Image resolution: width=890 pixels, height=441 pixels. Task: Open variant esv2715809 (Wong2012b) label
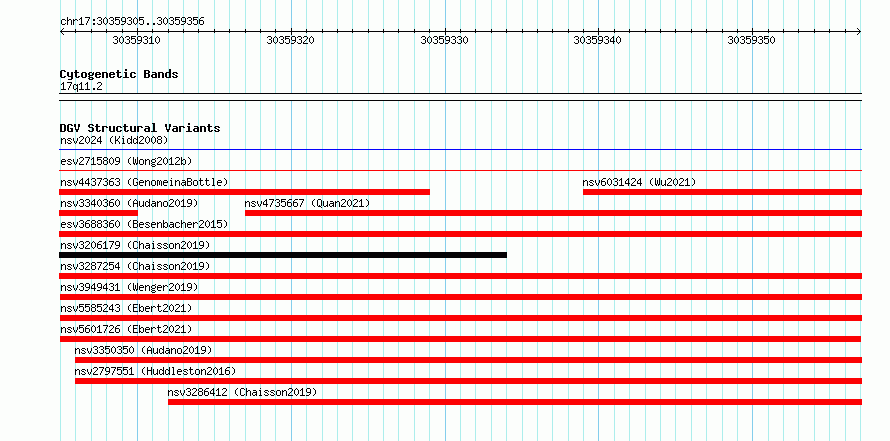(x=126, y=161)
